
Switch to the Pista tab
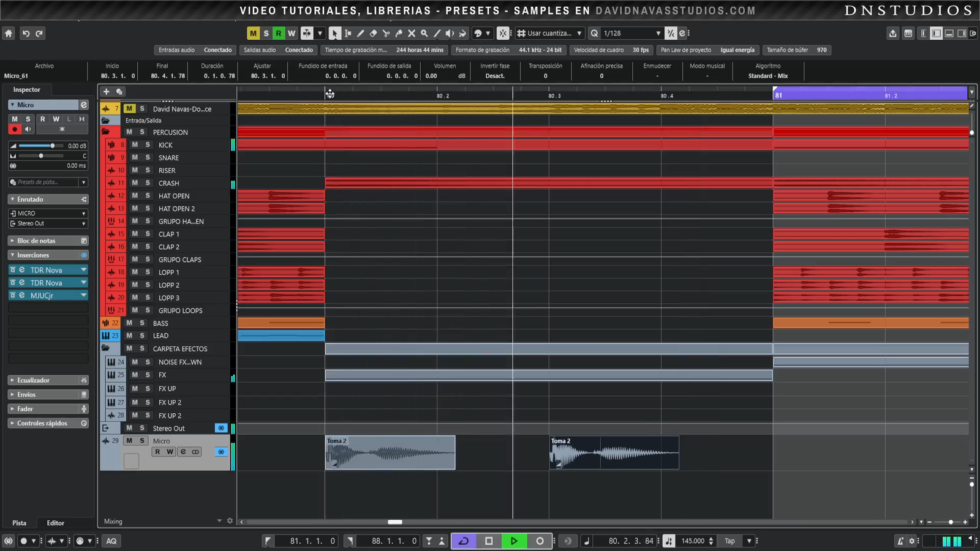click(x=20, y=523)
